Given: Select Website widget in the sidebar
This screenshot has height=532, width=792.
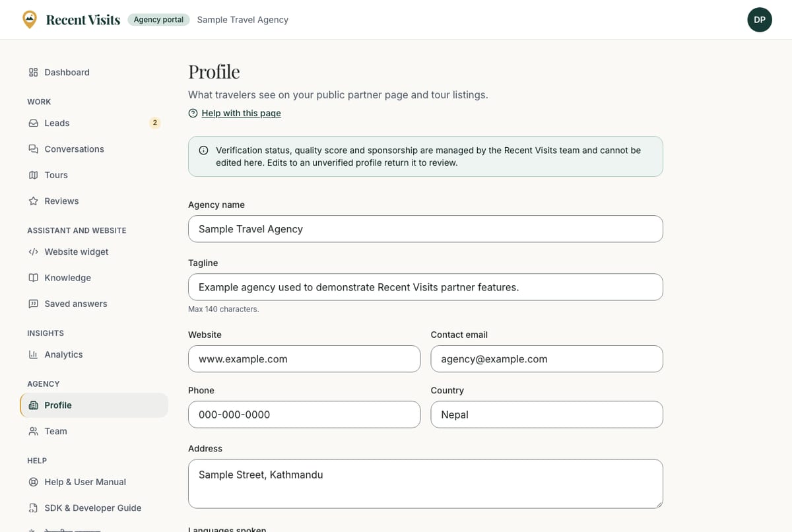Looking at the screenshot, I should [94, 252].
